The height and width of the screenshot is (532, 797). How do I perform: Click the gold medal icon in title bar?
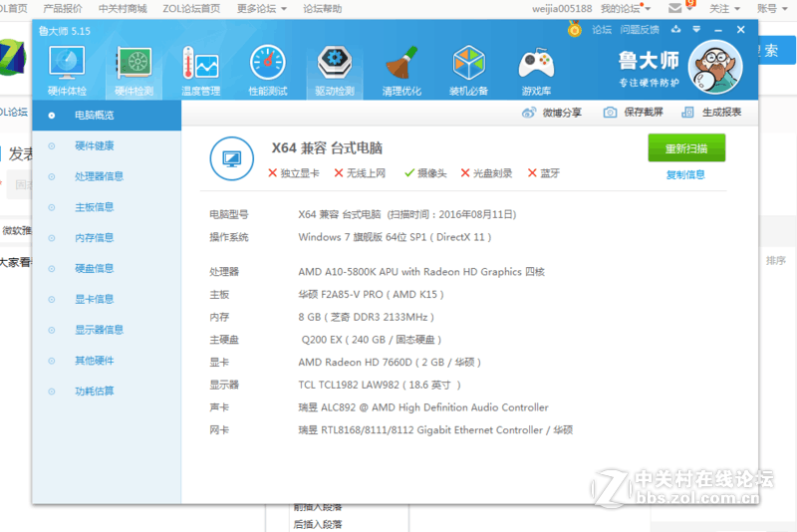[575, 29]
